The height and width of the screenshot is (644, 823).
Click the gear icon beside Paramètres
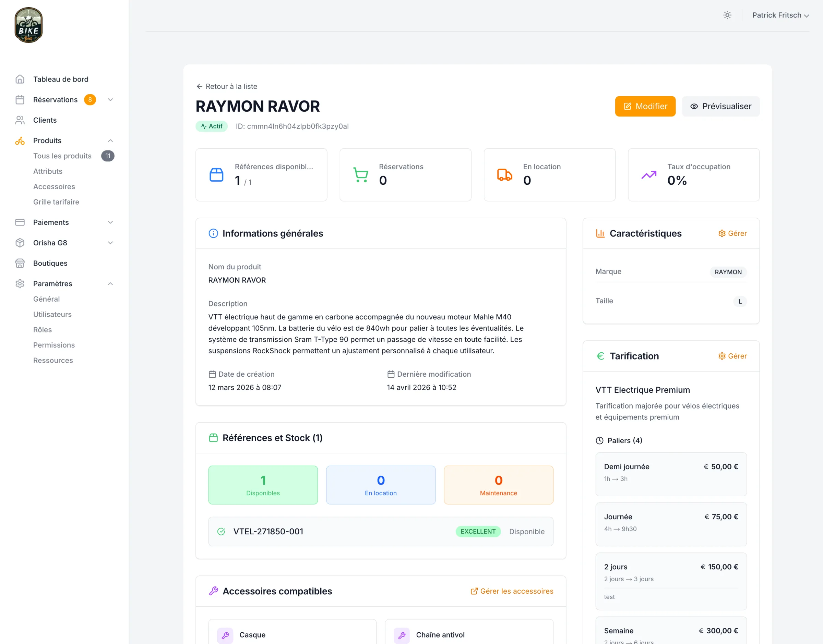[20, 283]
